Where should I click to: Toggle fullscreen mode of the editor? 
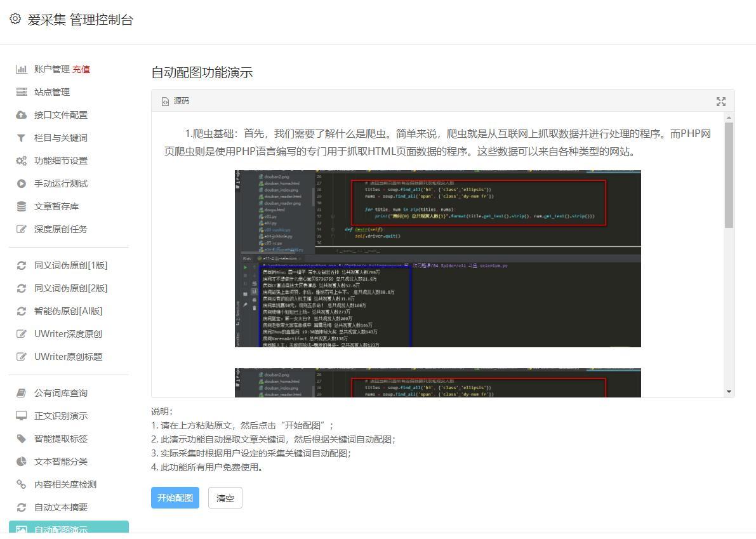721,101
